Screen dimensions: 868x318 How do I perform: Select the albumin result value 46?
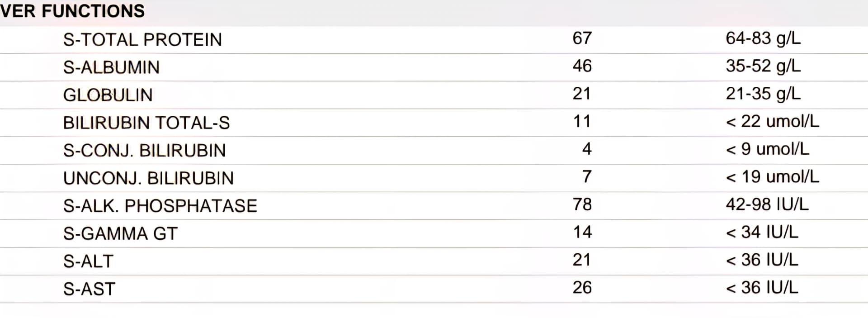click(582, 66)
